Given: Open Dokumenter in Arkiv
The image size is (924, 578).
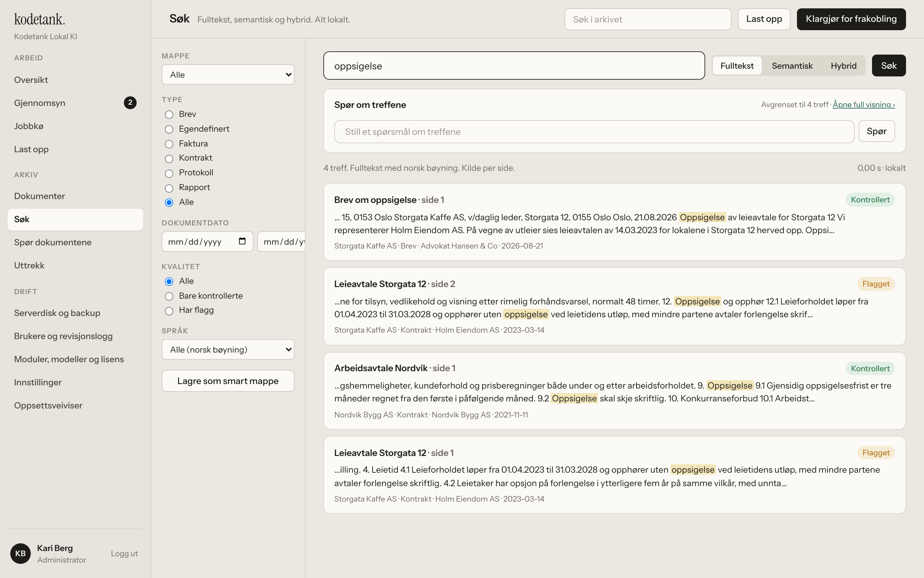Looking at the screenshot, I should click(75, 196).
